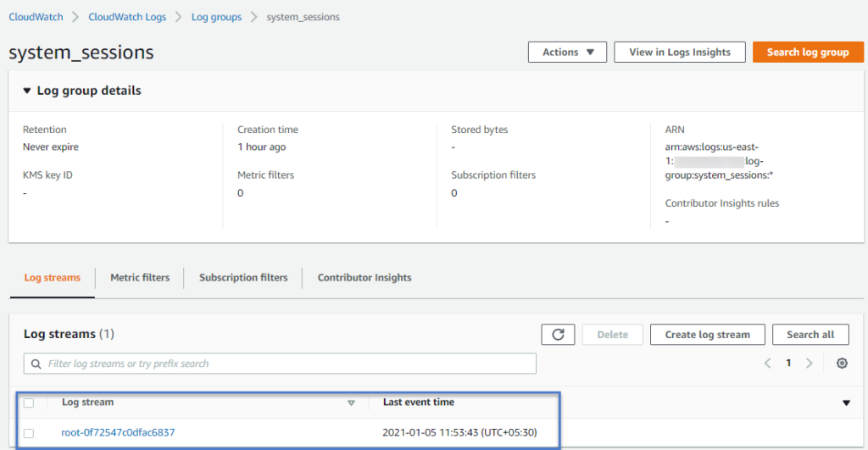Click the system_sessions page title

pyautogui.click(x=81, y=53)
